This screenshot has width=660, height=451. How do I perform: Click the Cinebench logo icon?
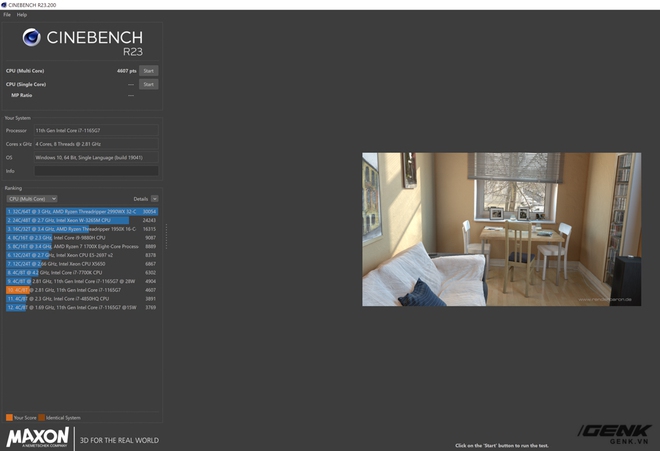click(32, 37)
